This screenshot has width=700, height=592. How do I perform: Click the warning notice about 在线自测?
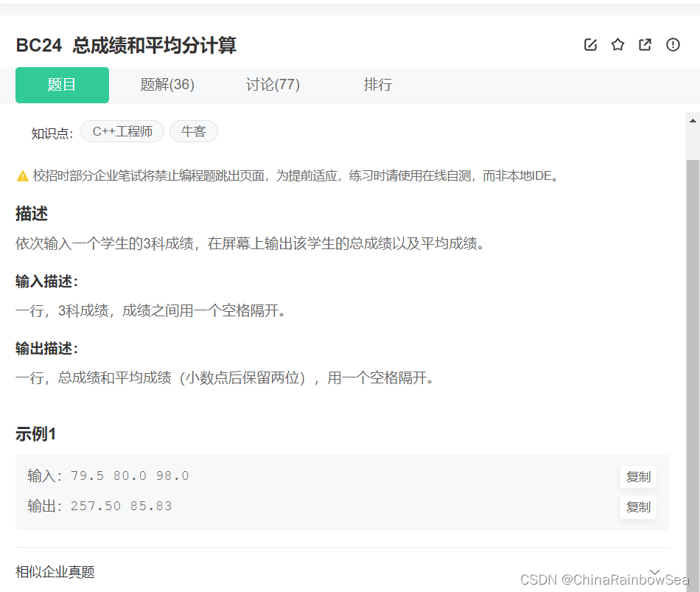pos(295,176)
